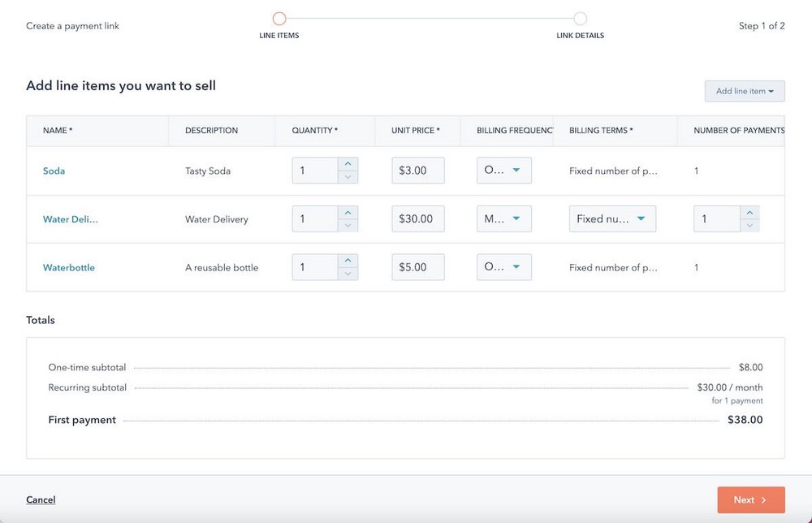This screenshot has height=523, width=812.
Task: Decrease the Water Delivery number of payments
Action: click(x=749, y=225)
